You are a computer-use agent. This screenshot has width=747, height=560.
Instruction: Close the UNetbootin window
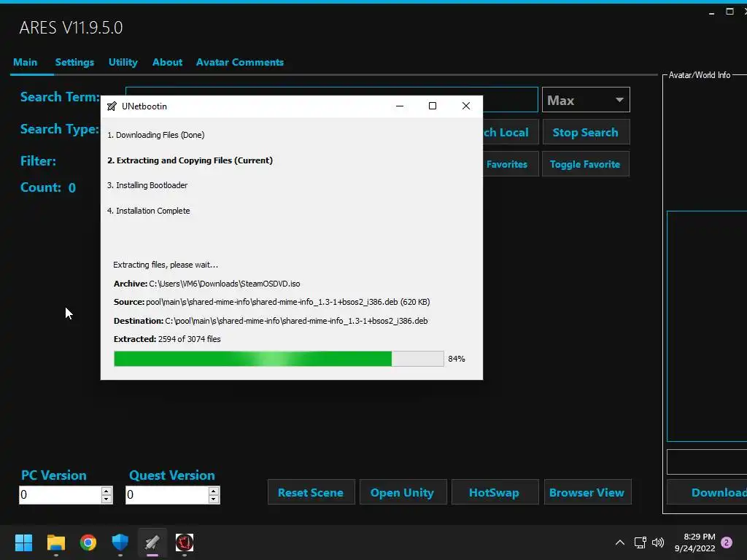(x=466, y=106)
